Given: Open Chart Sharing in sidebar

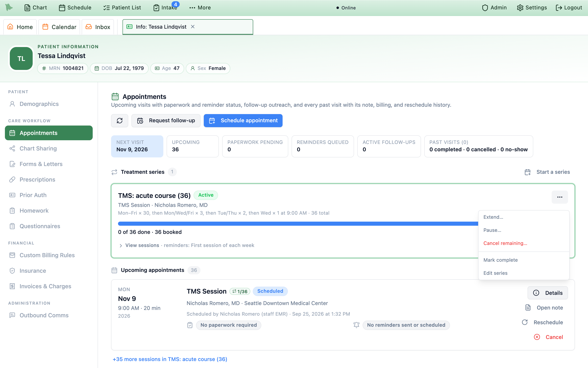Looking at the screenshot, I should (49, 148).
